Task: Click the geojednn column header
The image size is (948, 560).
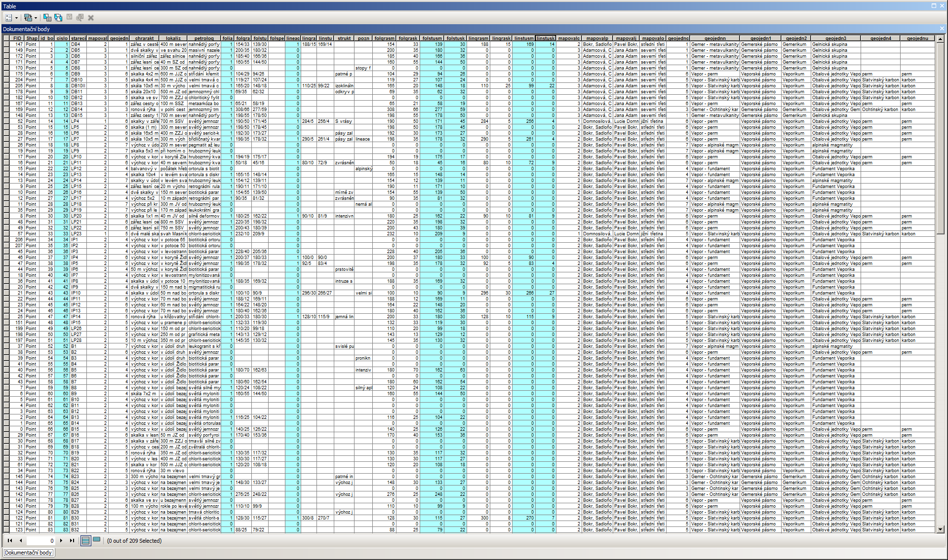Action: point(715,38)
